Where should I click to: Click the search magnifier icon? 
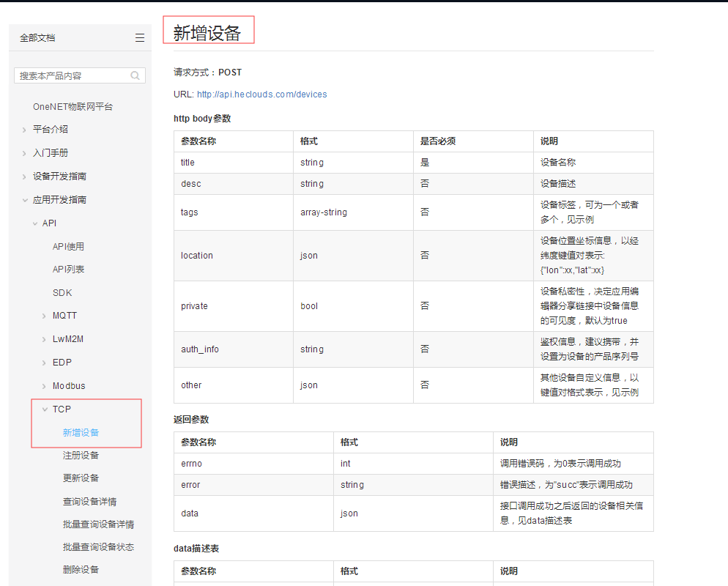(134, 75)
